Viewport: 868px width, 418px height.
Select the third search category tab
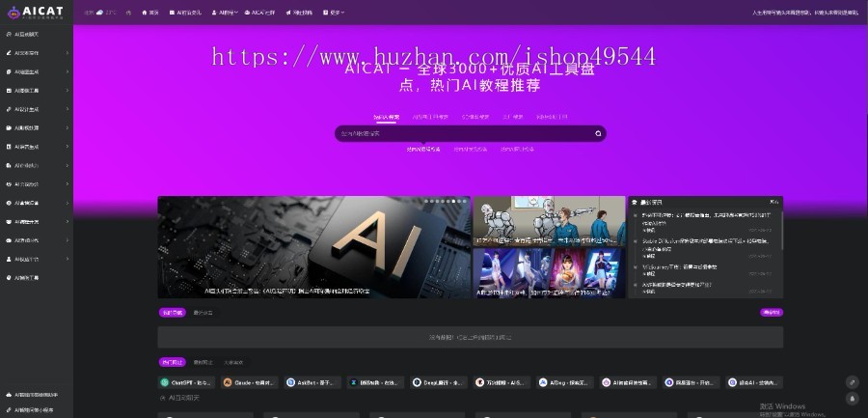[x=475, y=117]
